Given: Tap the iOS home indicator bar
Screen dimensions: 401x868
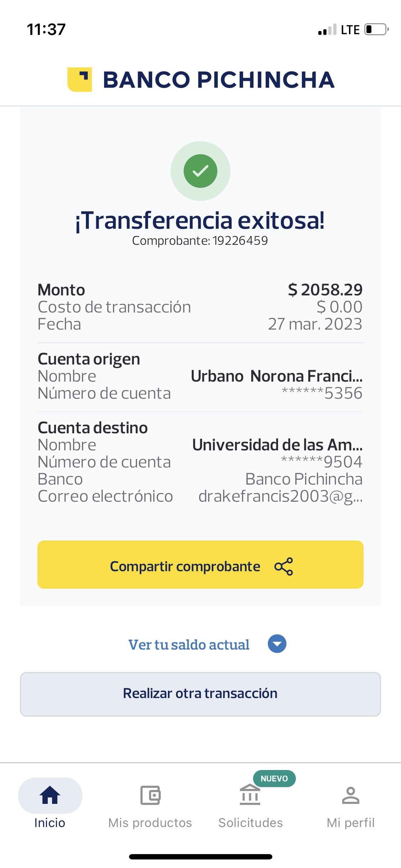Looking at the screenshot, I should click(200, 857).
